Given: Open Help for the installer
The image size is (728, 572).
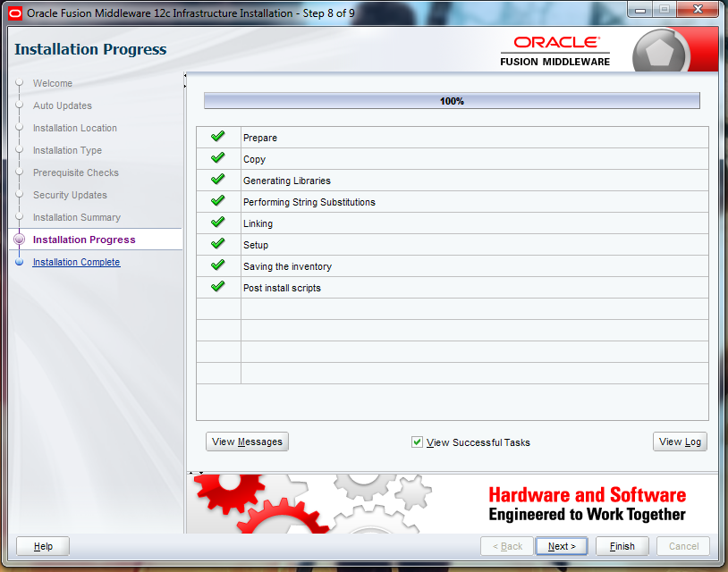Looking at the screenshot, I should click(43, 546).
